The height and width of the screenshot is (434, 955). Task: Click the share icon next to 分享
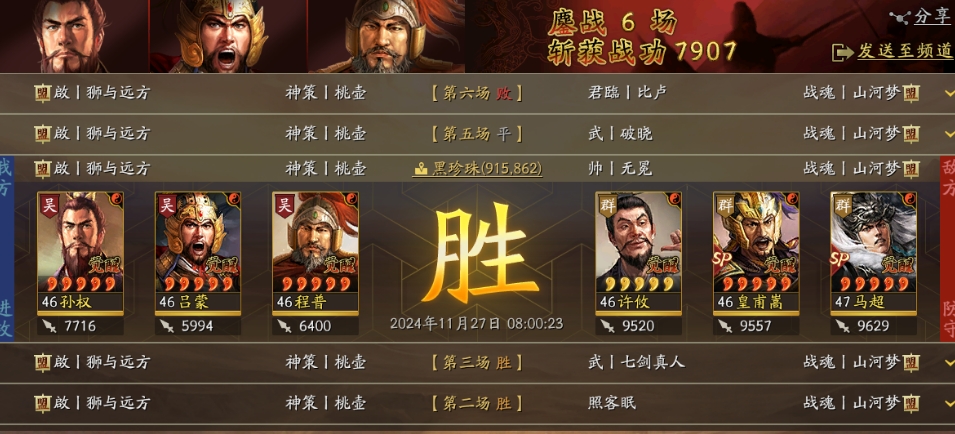coord(899,18)
